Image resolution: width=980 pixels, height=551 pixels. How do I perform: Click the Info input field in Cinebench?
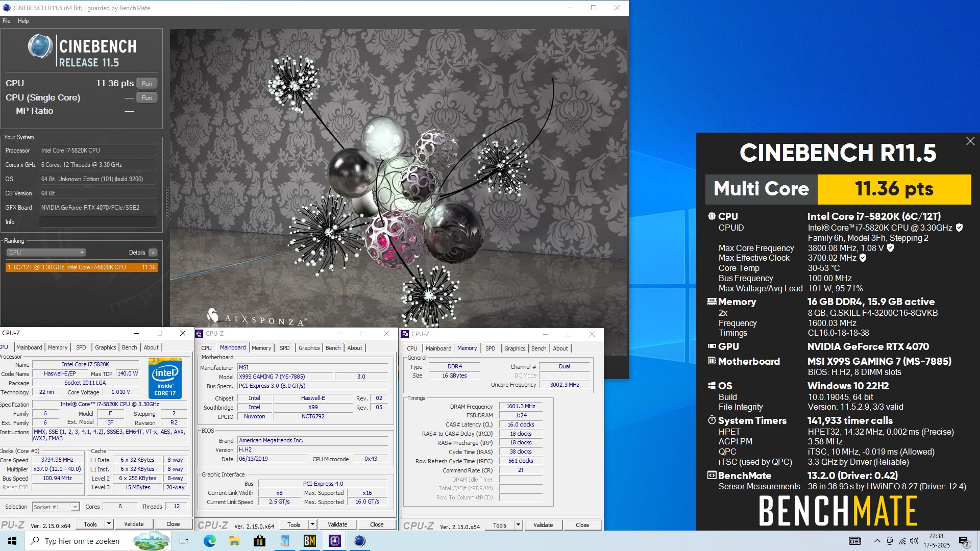click(98, 222)
